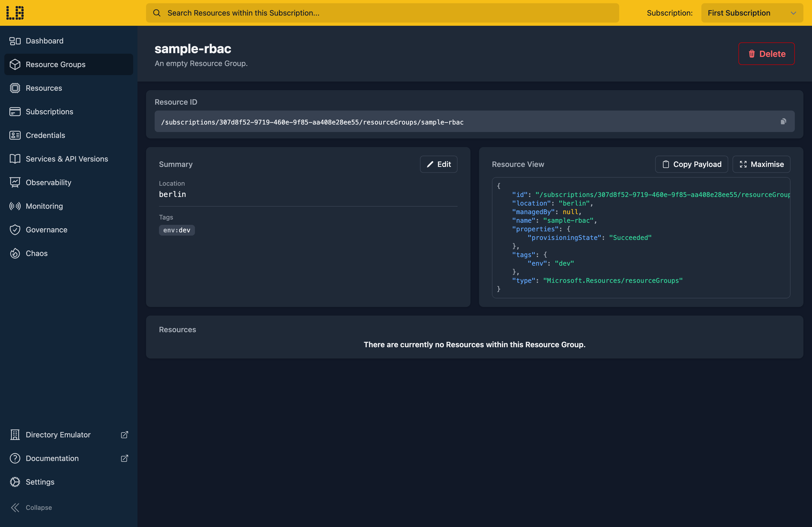Click the Subscriptions card icon
This screenshot has width=812, height=527.
(15, 111)
